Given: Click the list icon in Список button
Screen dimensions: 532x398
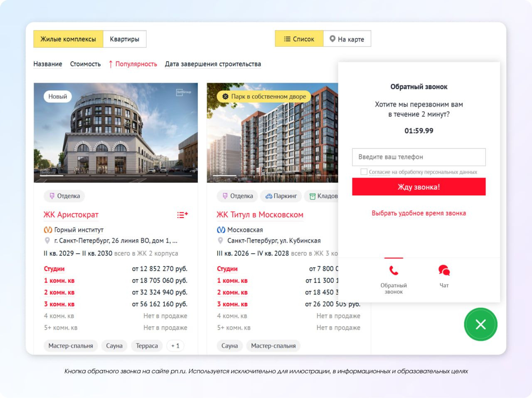Looking at the screenshot, I should pyautogui.click(x=287, y=39).
